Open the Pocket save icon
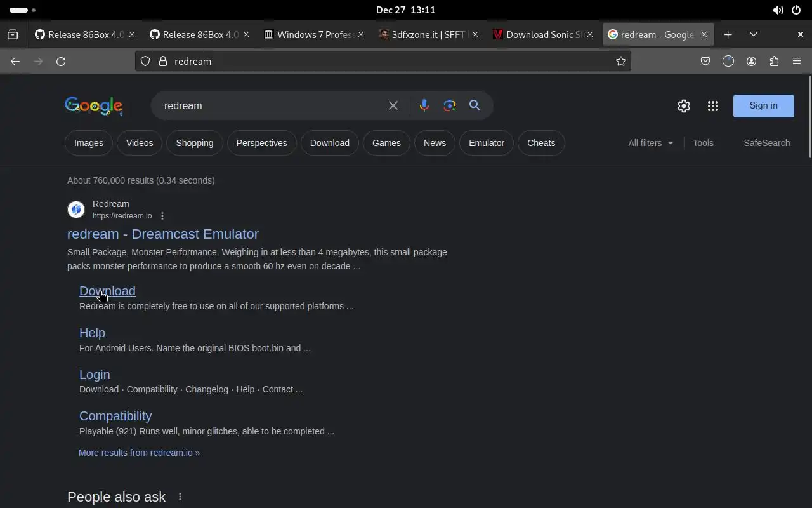Viewport: 812px width, 508px height. pos(705,61)
